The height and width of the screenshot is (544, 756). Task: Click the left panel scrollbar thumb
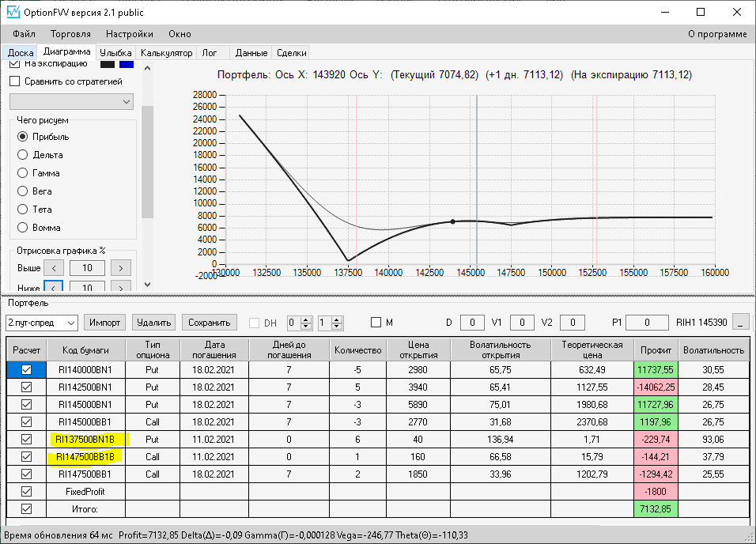(148, 162)
